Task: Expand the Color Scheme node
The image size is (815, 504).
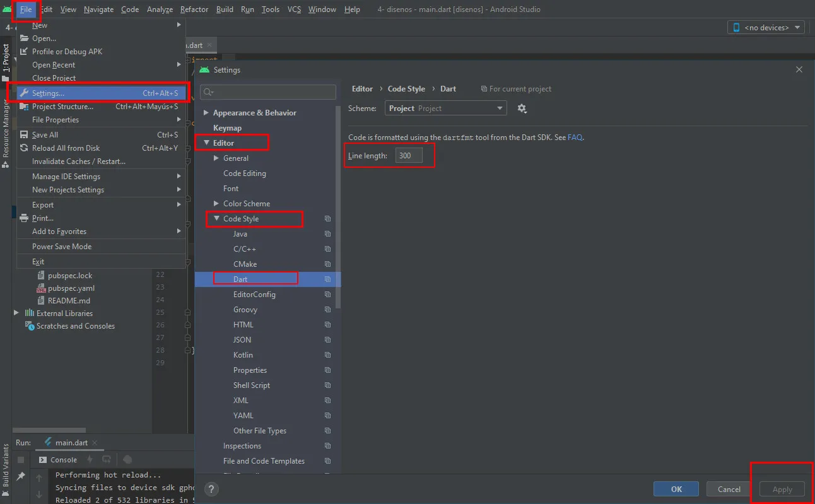Action: click(216, 204)
